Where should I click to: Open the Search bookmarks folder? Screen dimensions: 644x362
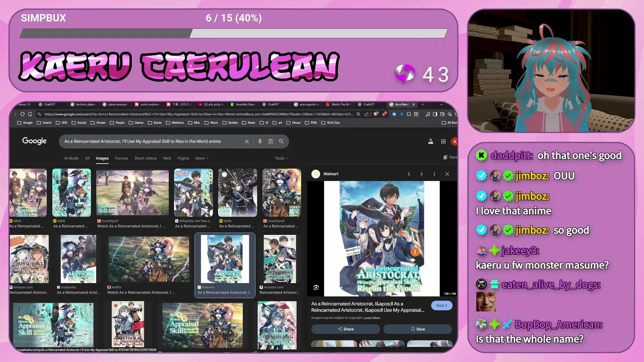click(x=44, y=123)
